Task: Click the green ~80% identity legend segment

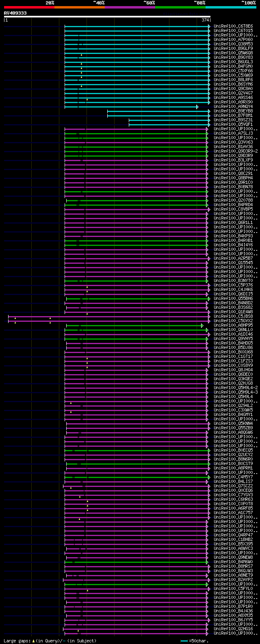Action: [180, 7]
